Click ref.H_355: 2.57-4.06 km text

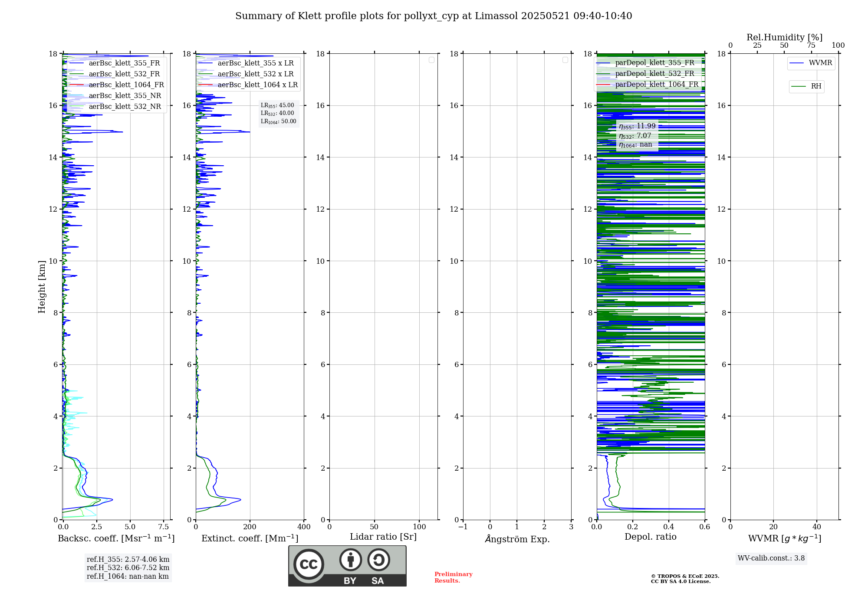(x=128, y=560)
